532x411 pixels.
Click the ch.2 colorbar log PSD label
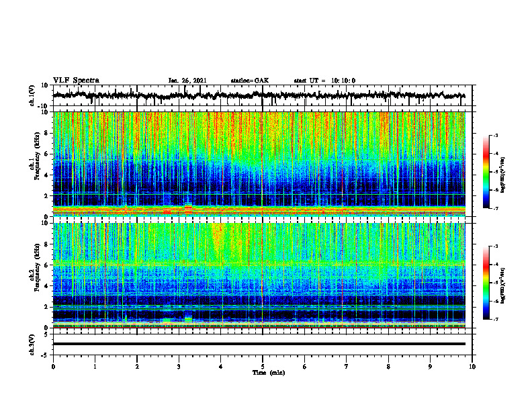pos(503,285)
